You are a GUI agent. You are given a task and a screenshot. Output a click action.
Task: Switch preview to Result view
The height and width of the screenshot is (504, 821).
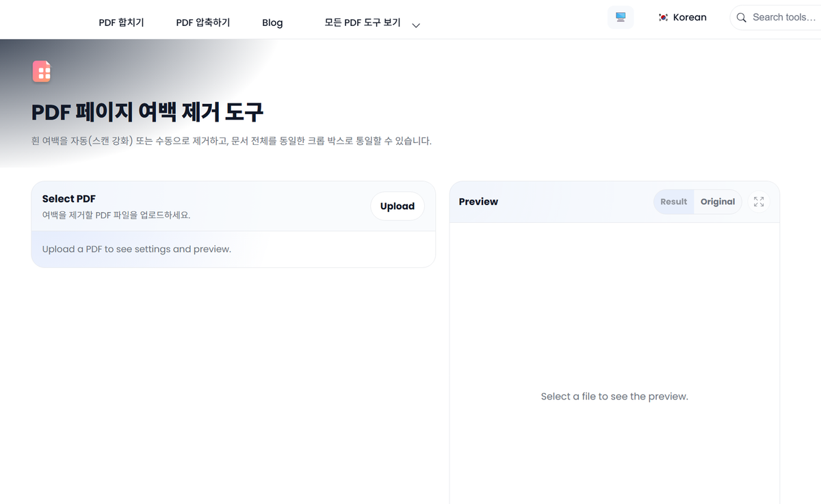click(x=673, y=201)
